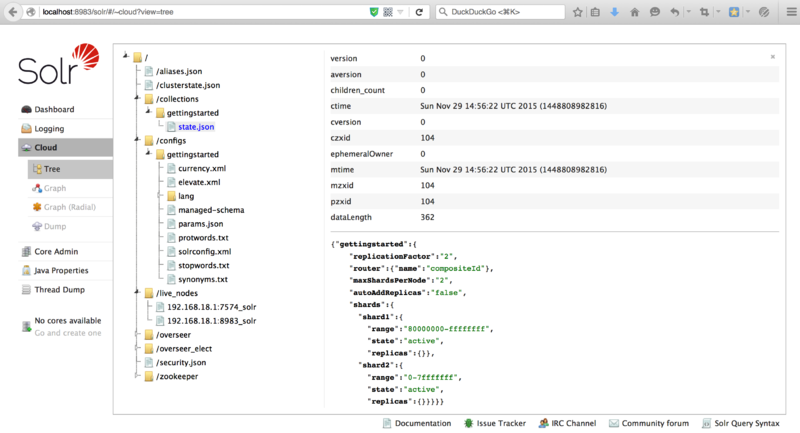Click the Java Properties icon

pos(27,271)
